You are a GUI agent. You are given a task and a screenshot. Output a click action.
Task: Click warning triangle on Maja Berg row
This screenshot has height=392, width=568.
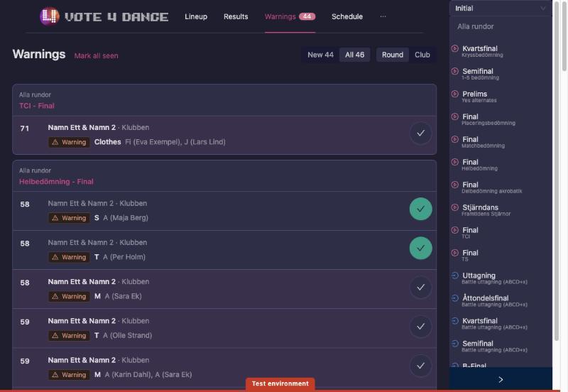[x=55, y=218]
